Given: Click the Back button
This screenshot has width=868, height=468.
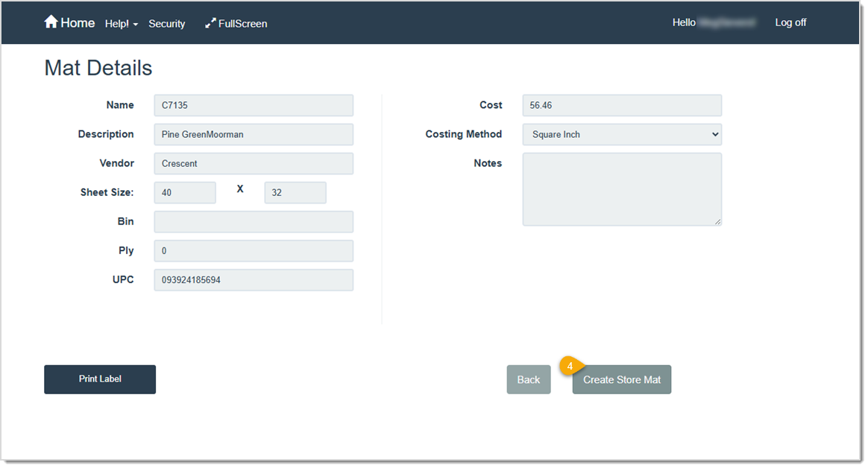Looking at the screenshot, I should pos(528,379).
